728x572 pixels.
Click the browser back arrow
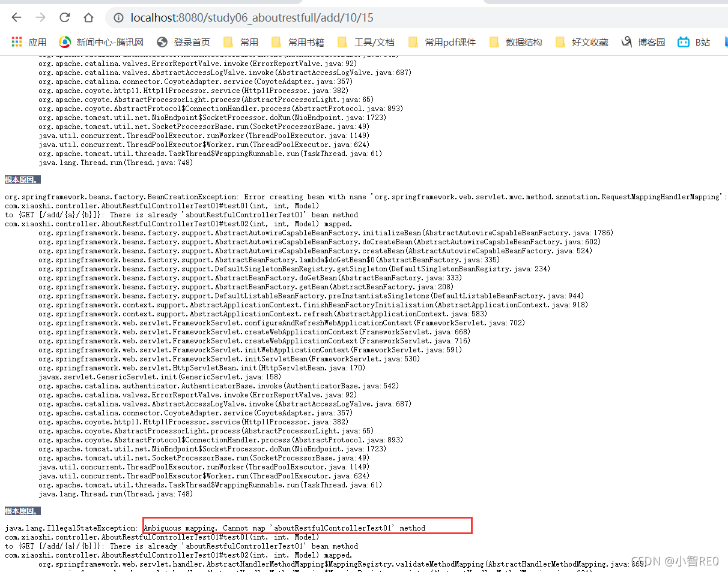coord(16,18)
